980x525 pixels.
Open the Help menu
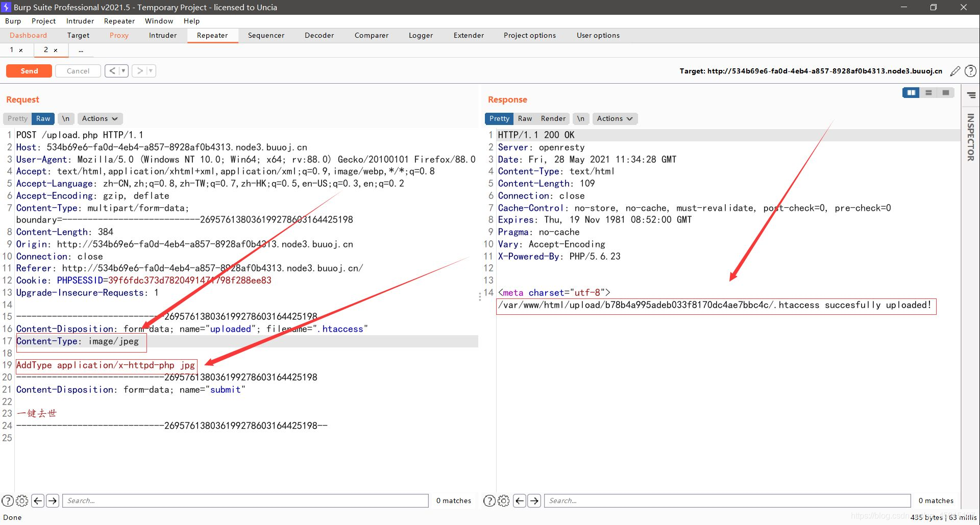(x=192, y=21)
